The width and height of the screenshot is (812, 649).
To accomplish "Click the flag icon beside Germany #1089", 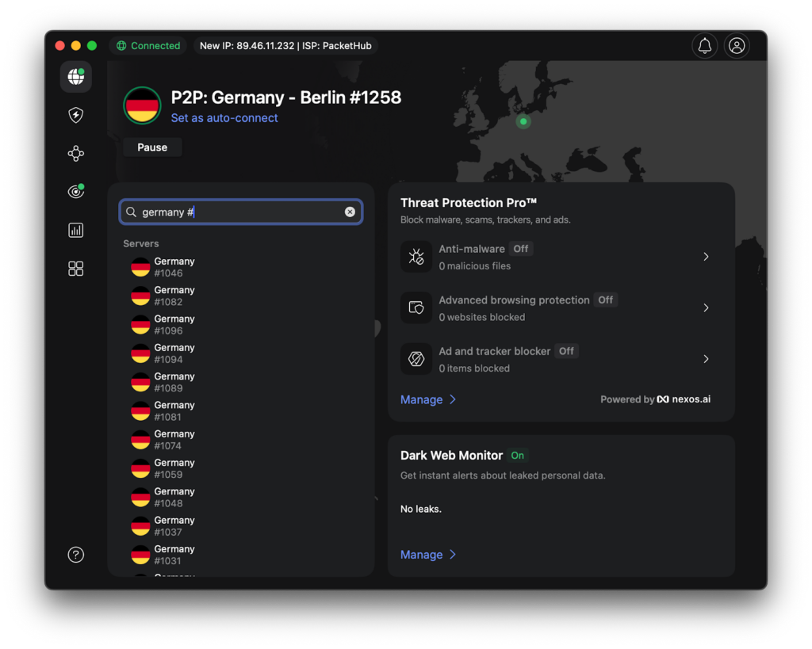I will [140, 382].
